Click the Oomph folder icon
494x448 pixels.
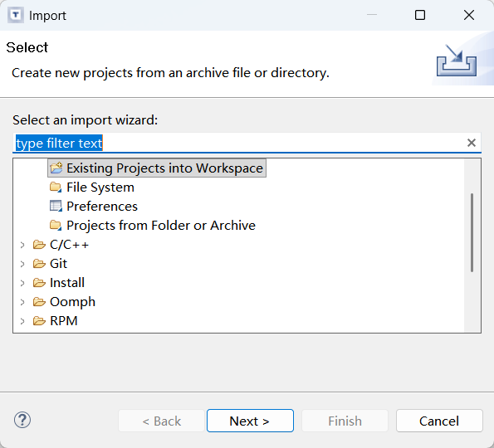pyautogui.click(x=39, y=302)
